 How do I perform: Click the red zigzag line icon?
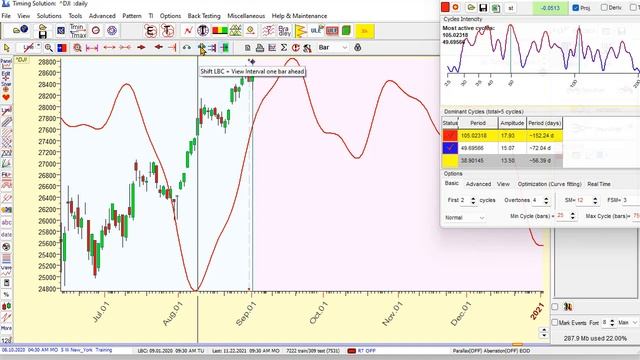tap(188, 31)
